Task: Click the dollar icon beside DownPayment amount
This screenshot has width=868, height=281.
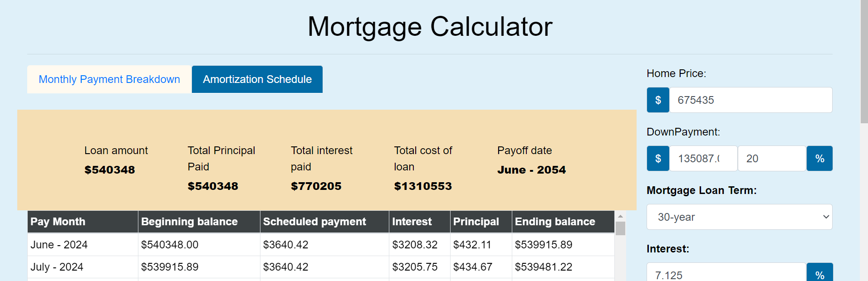Action: tap(658, 159)
